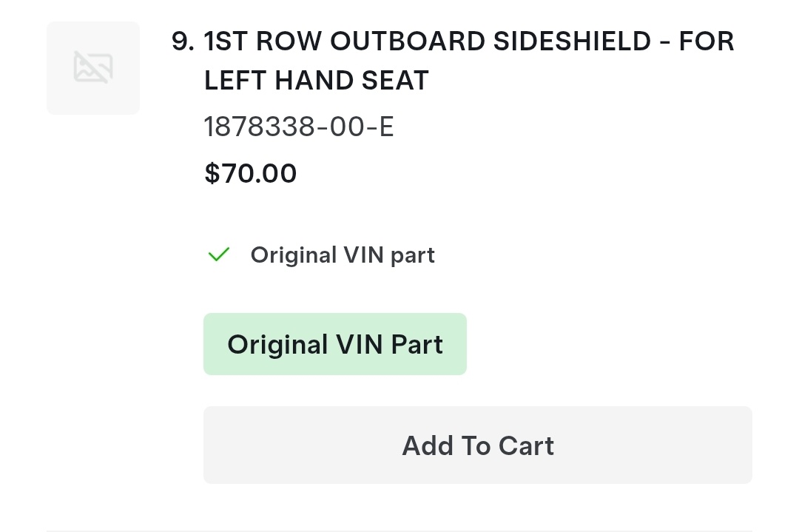Viewport: 799px width, 532px height.
Task: Click the $70.00 price
Action: (250, 173)
